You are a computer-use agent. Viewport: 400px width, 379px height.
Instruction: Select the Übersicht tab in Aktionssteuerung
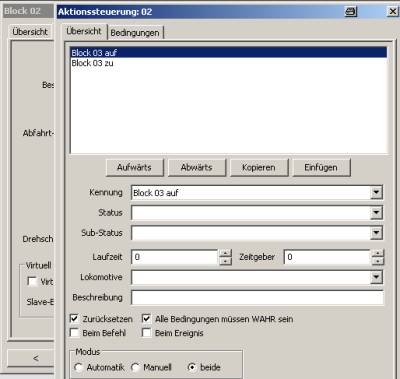84,31
